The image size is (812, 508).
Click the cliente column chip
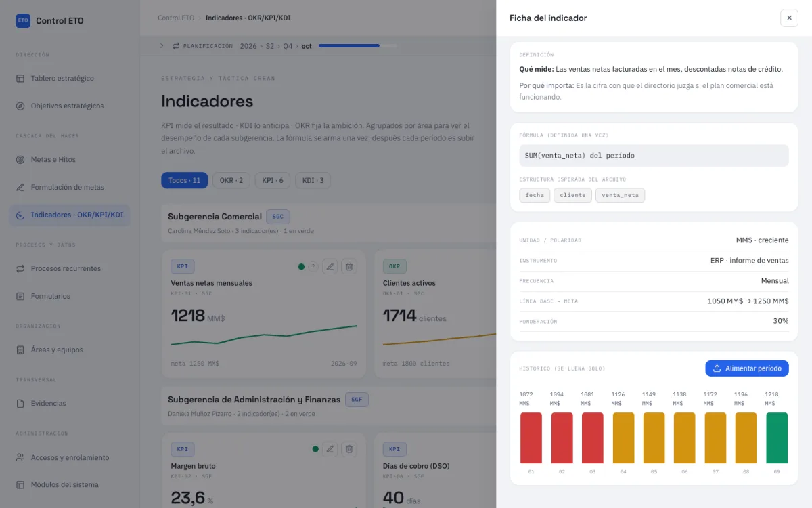pyautogui.click(x=572, y=195)
